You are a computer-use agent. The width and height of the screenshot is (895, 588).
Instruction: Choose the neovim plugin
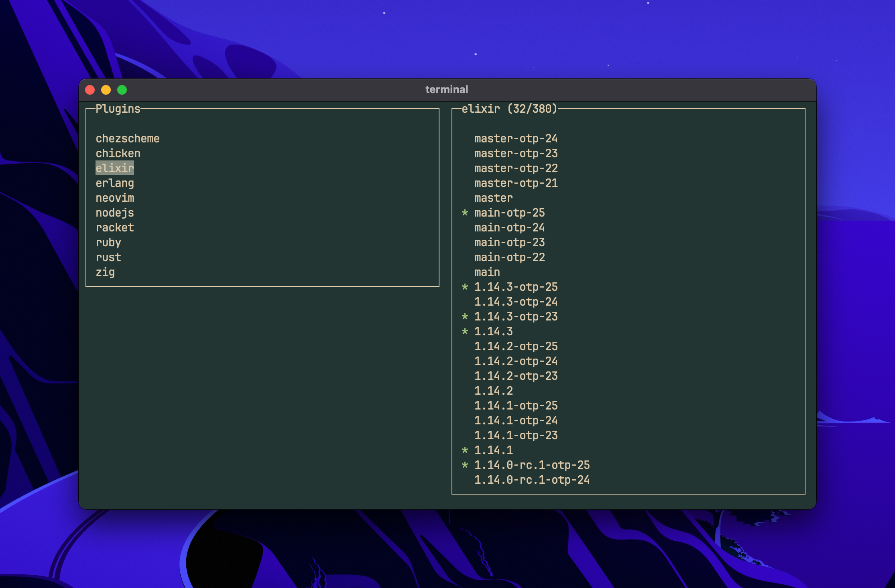(x=115, y=198)
